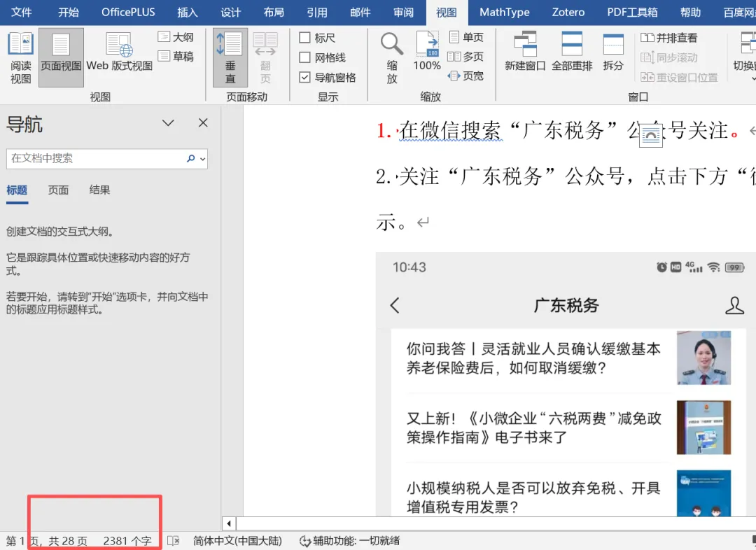This screenshot has width=756, height=550.
Task: Uncheck navigation pane (导航窗格) checkbox
Action: tap(304, 77)
